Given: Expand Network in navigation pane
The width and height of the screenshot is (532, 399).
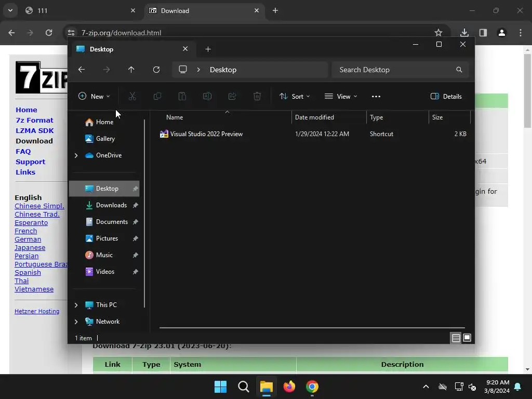Looking at the screenshot, I should [x=76, y=322].
